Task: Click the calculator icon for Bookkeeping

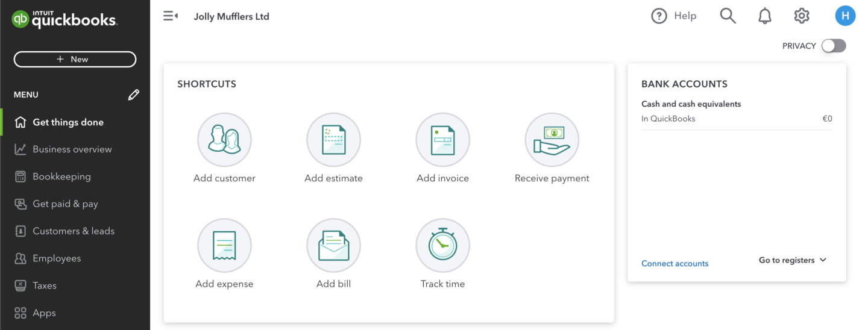Action: [x=20, y=176]
